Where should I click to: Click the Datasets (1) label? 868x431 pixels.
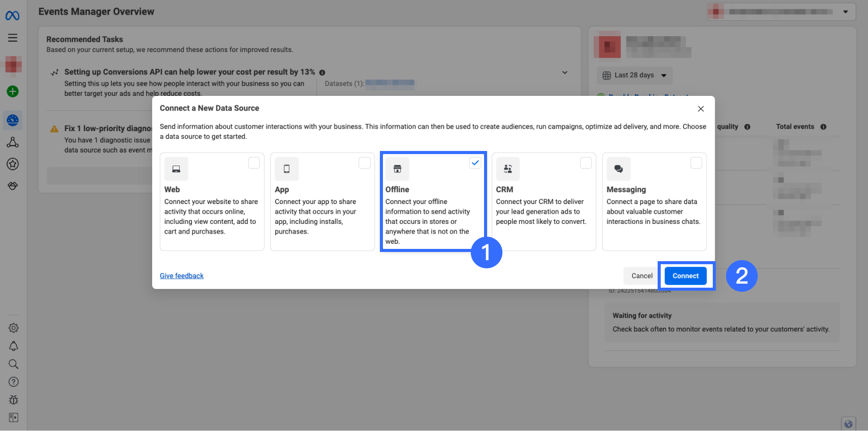coord(345,84)
